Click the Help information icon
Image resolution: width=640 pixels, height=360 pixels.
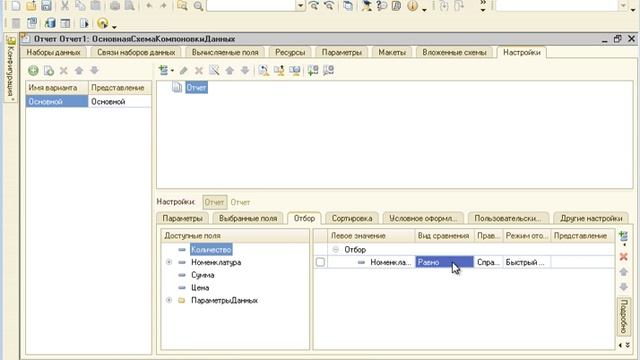coord(413,6)
